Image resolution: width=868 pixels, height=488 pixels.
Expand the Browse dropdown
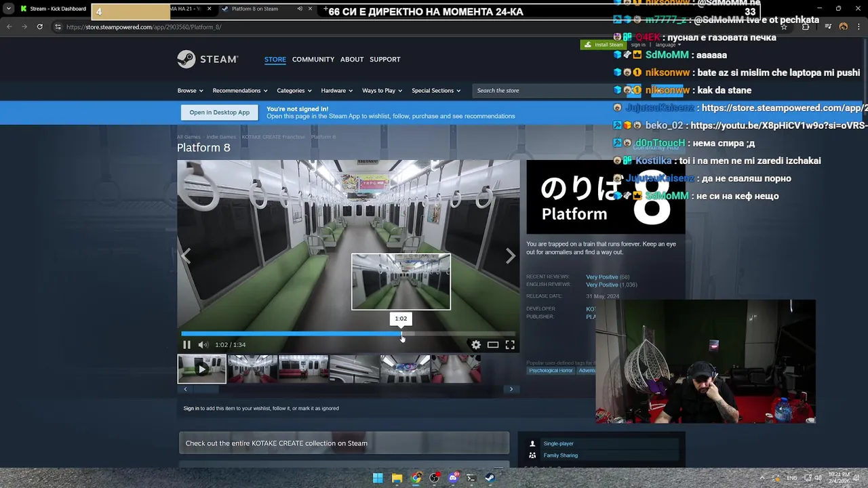pyautogui.click(x=190, y=91)
